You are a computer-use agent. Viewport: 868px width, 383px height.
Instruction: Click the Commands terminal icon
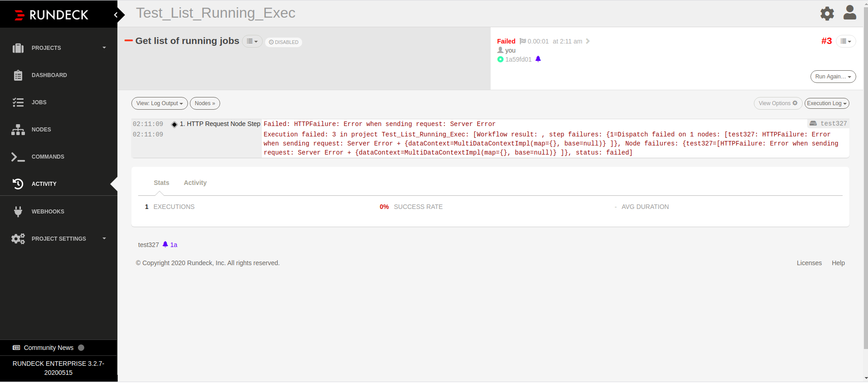pyautogui.click(x=18, y=157)
